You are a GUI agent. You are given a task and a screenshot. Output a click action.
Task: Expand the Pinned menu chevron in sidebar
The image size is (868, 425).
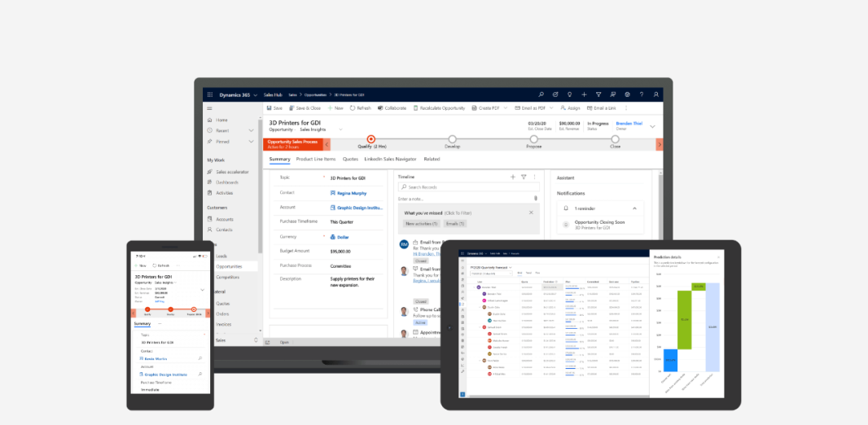pyautogui.click(x=251, y=142)
